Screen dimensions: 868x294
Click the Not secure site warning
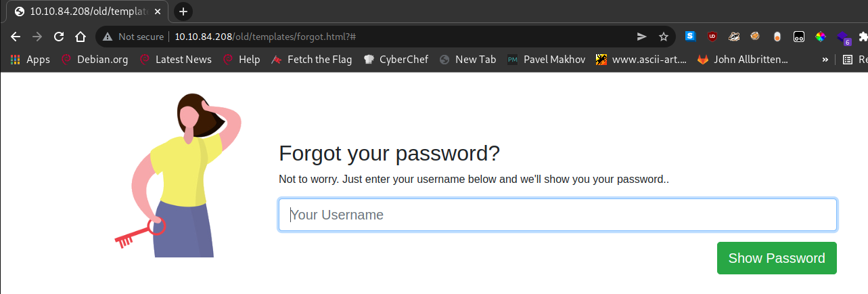pyautogui.click(x=133, y=37)
